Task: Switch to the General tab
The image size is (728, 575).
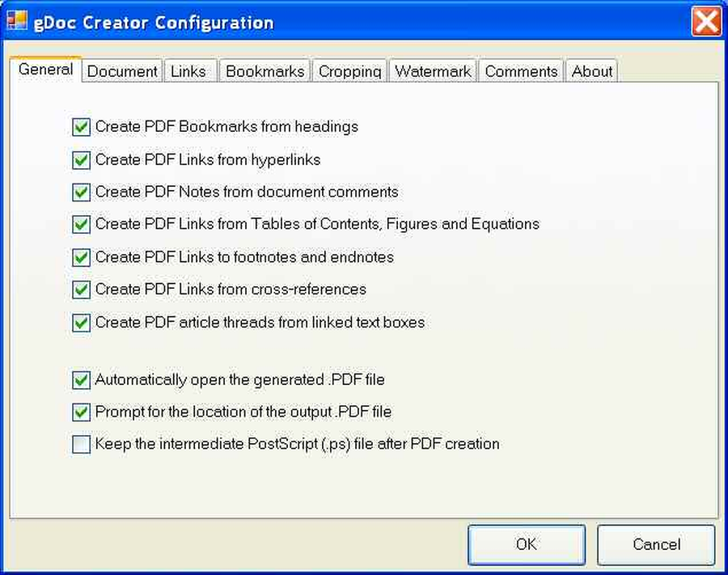Action: click(45, 70)
